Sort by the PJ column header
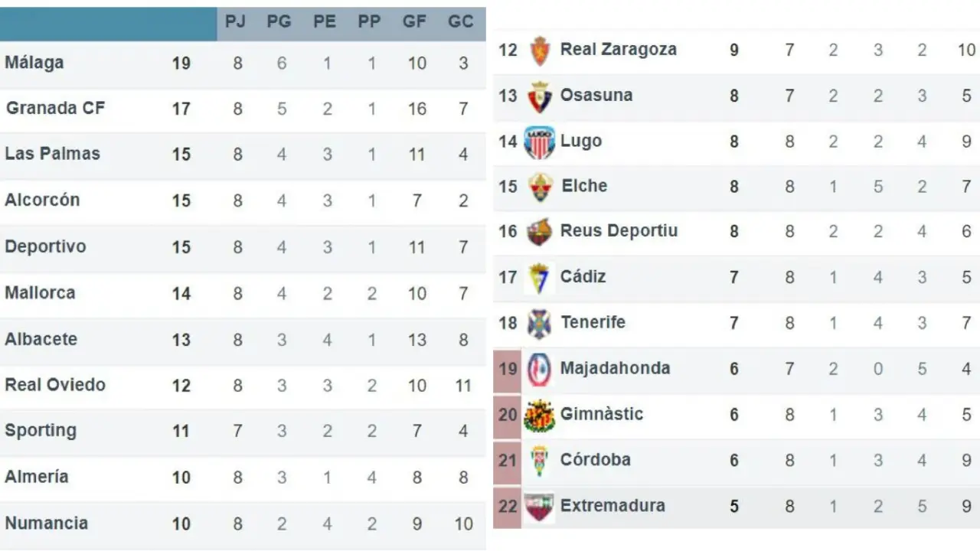 tap(235, 22)
